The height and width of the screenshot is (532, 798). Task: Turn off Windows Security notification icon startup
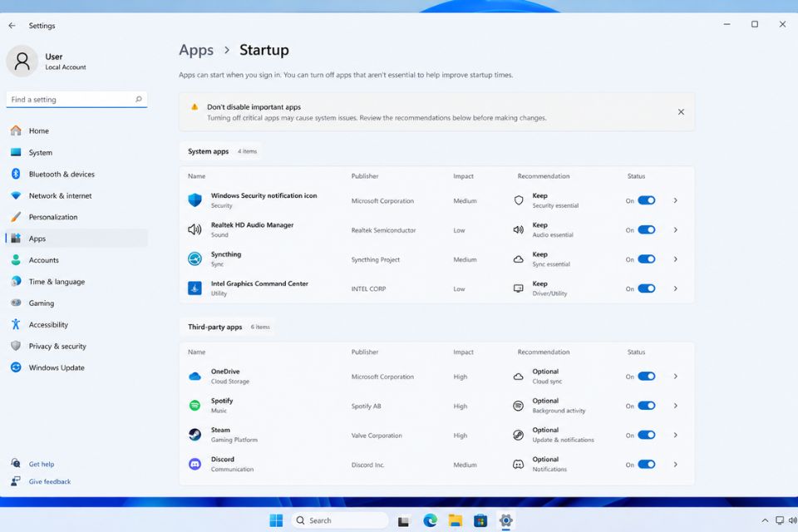point(647,200)
